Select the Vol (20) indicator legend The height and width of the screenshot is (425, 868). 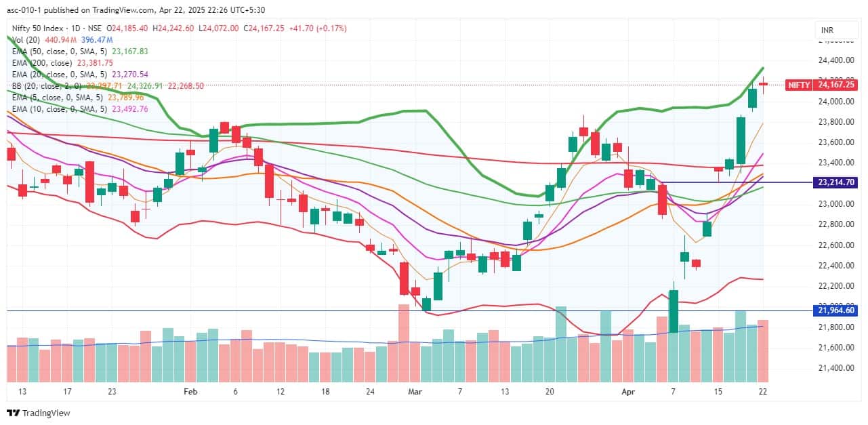[x=25, y=39]
